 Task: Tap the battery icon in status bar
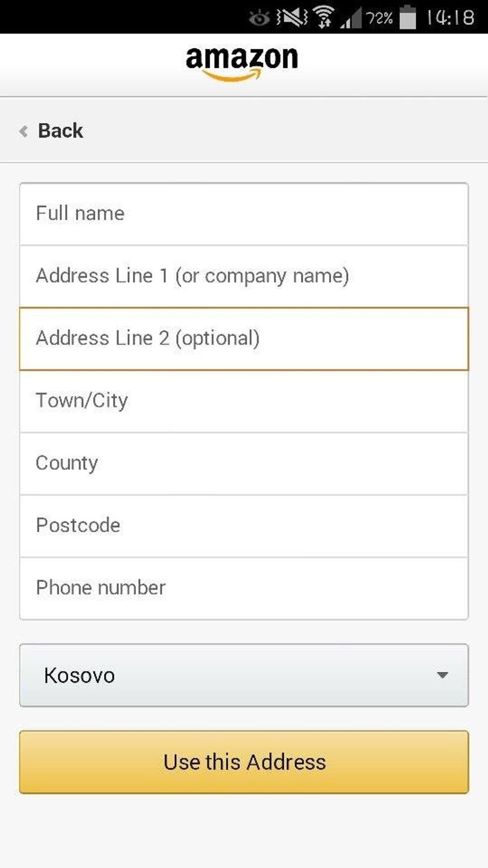click(408, 17)
